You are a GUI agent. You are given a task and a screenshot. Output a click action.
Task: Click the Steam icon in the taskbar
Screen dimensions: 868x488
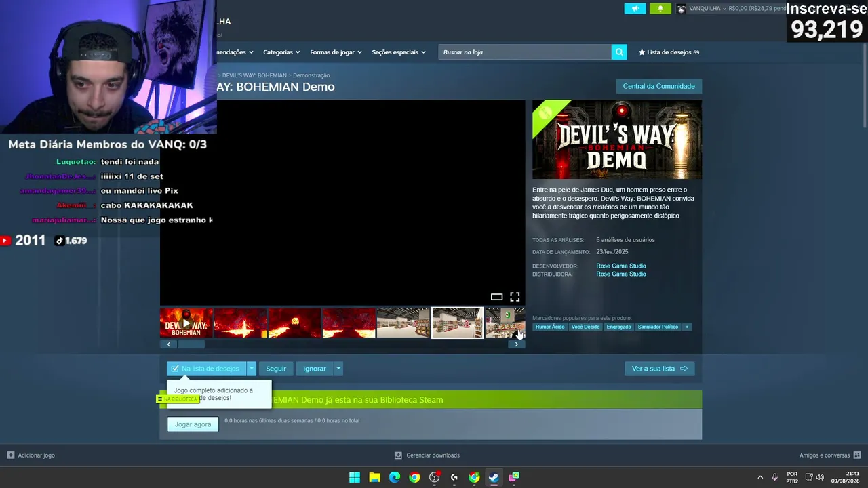tap(494, 477)
